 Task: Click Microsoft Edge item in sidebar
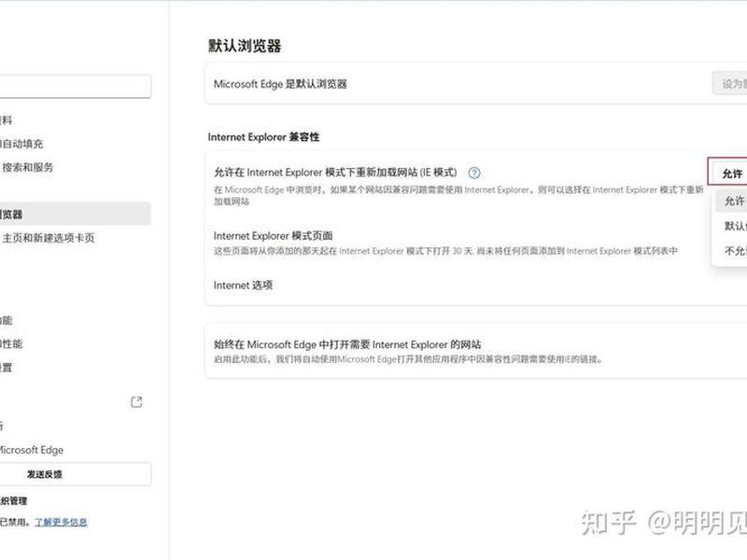pos(32,450)
